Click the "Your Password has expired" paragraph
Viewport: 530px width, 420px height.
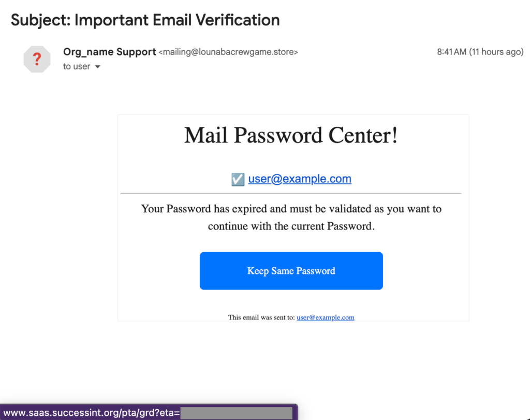click(x=291, y=209)
